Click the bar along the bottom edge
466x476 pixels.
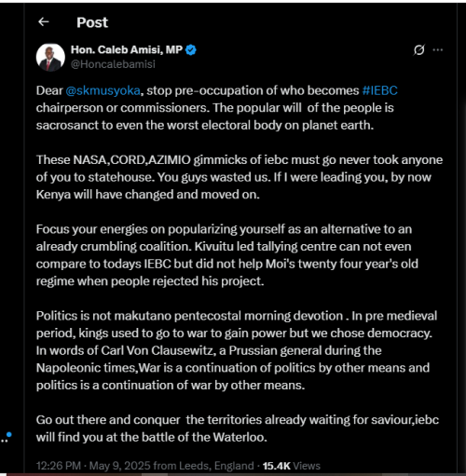(233, 474)
